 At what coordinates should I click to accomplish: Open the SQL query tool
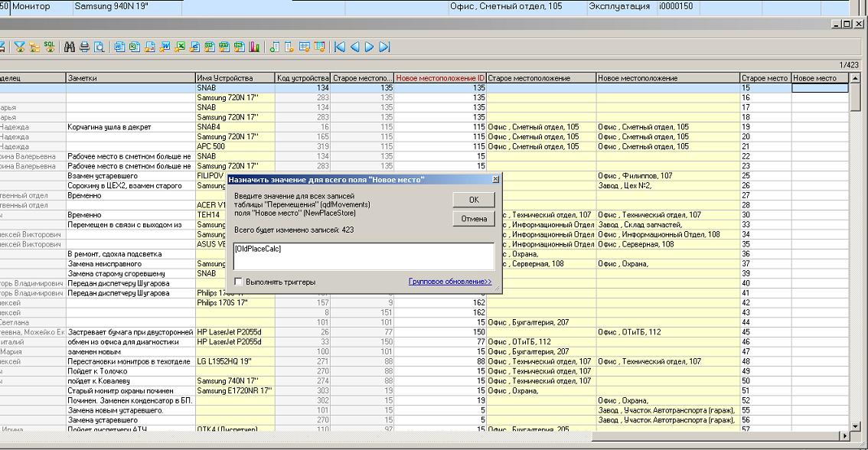[x=49, y=47]
